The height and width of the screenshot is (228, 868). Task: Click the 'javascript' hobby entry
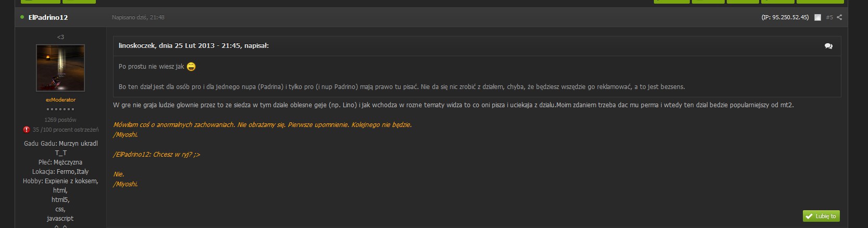point(60,218)
